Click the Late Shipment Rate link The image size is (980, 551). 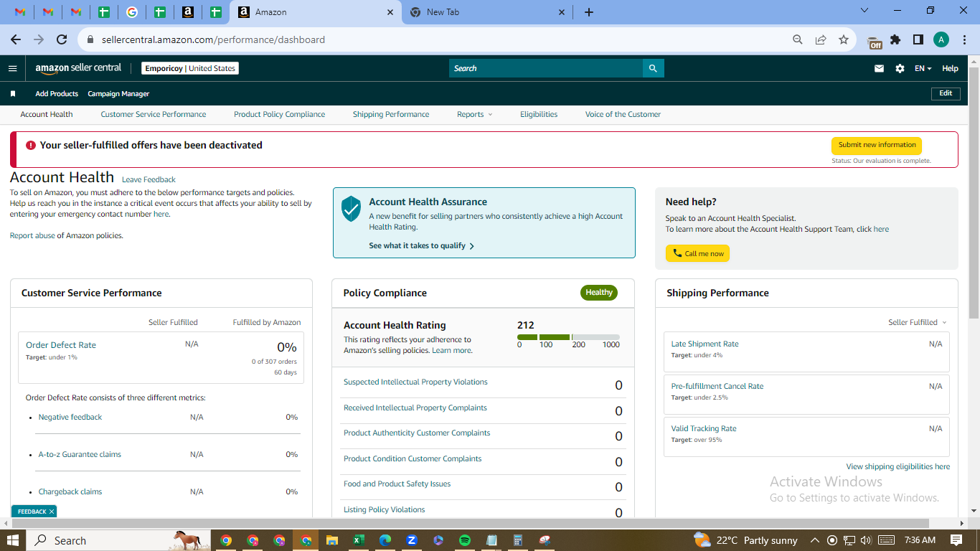(705, 344)
